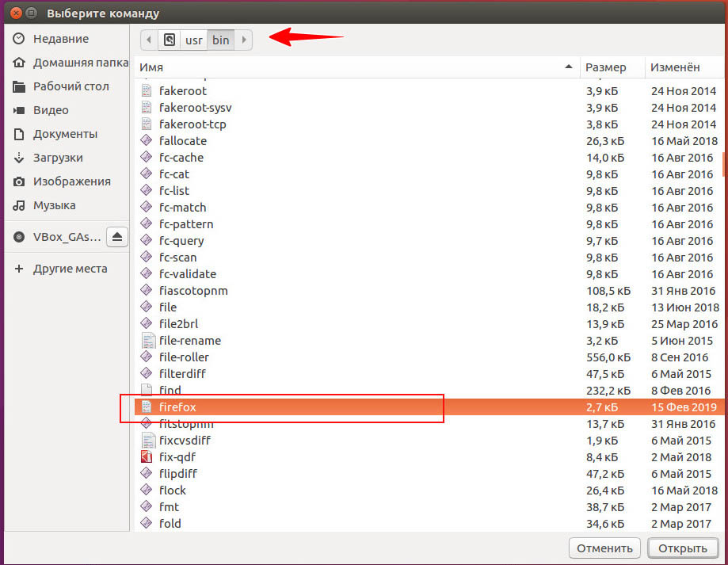Sort by Имя column header
Viewport: 728px width, 565px height.
tap(356, 67)
